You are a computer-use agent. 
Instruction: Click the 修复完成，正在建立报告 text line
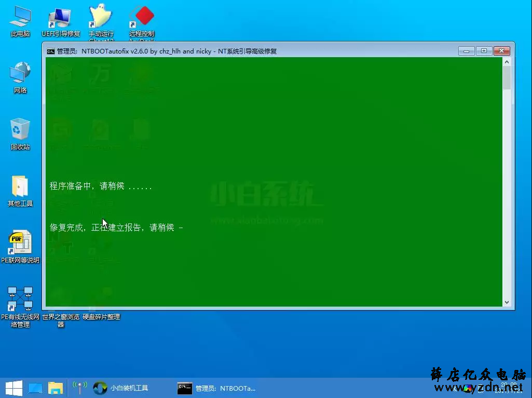(x=116, y=228)
